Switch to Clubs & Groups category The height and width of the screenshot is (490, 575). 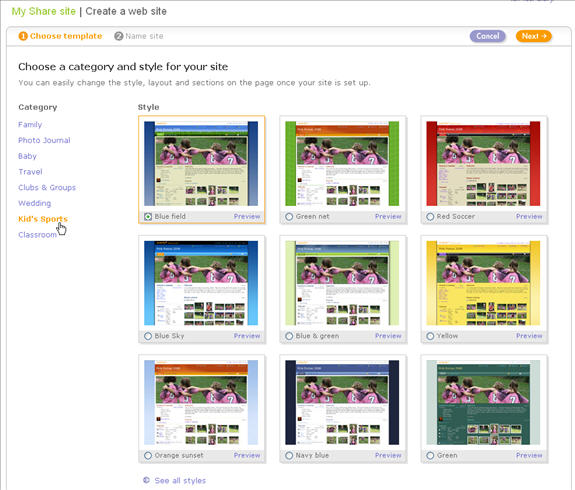tap(47, 187)
